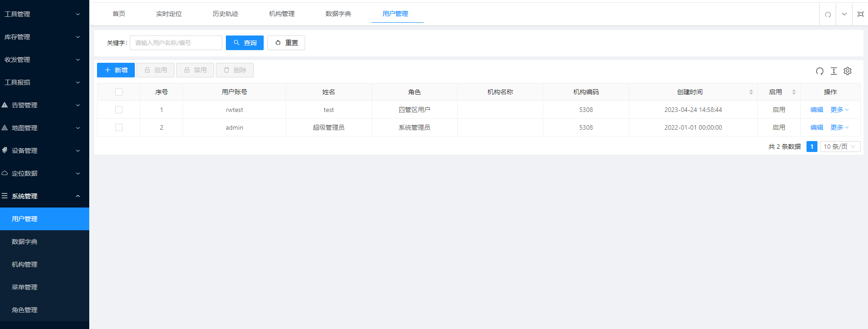Sort by 创建时间 using the sort arrows
Viewport: 868px width, 329px height.
[751, 92]
